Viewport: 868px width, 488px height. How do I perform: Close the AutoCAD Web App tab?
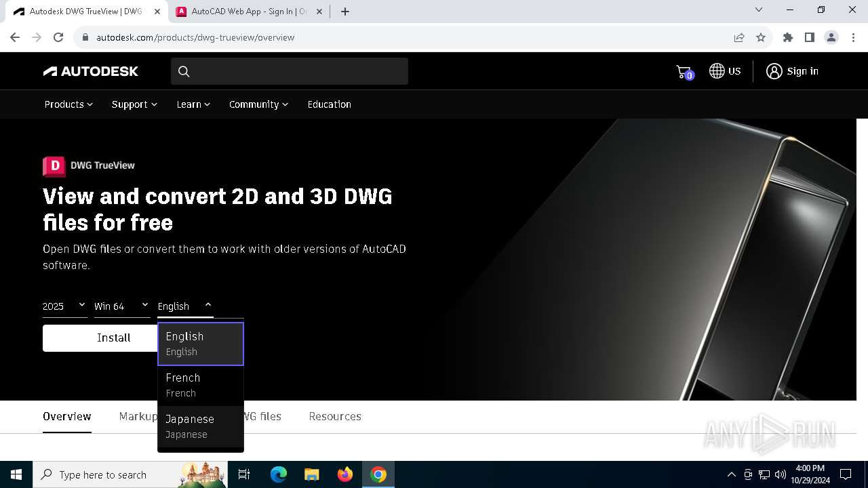click(x=319, y=12)
